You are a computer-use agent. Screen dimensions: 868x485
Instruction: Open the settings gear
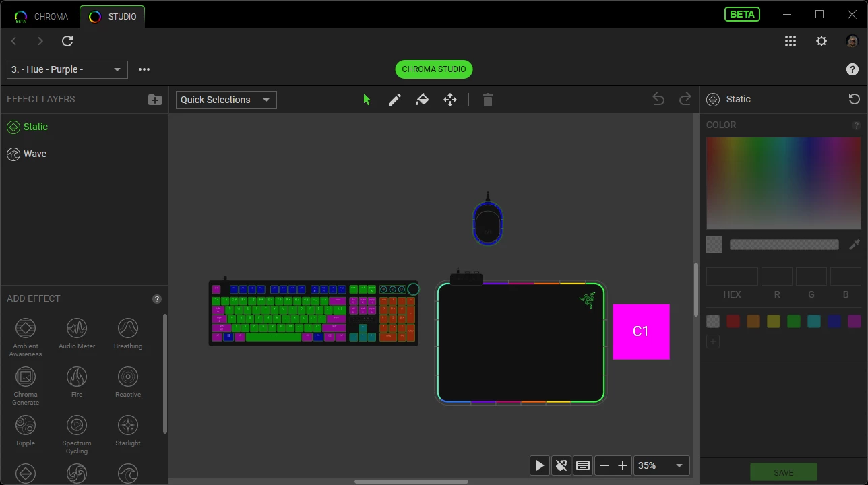tap(821, 41)
